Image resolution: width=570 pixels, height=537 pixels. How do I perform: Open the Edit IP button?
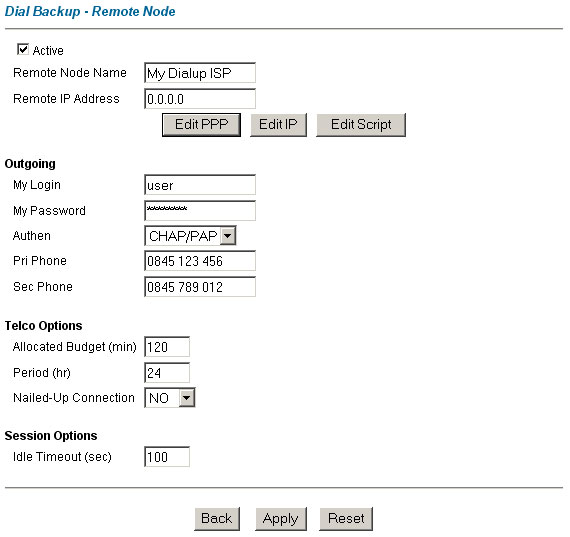point(278,125)
